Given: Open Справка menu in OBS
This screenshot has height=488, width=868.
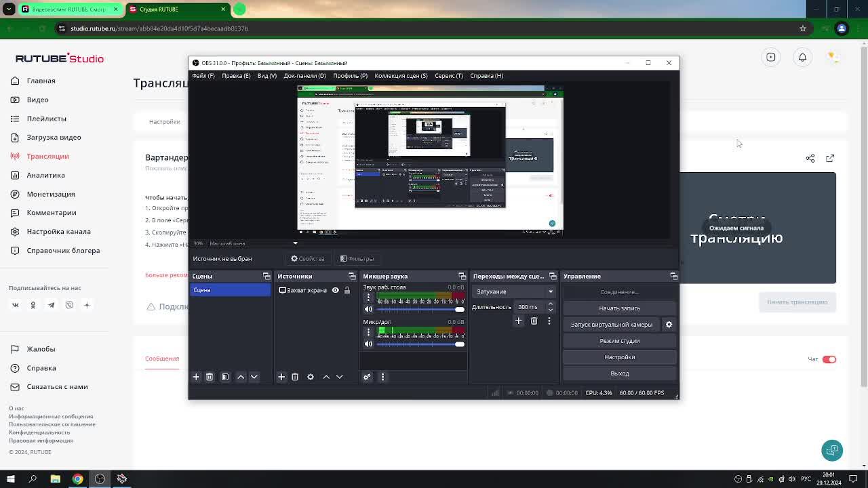Looking at the screenshot, I should tap(486, 76).
